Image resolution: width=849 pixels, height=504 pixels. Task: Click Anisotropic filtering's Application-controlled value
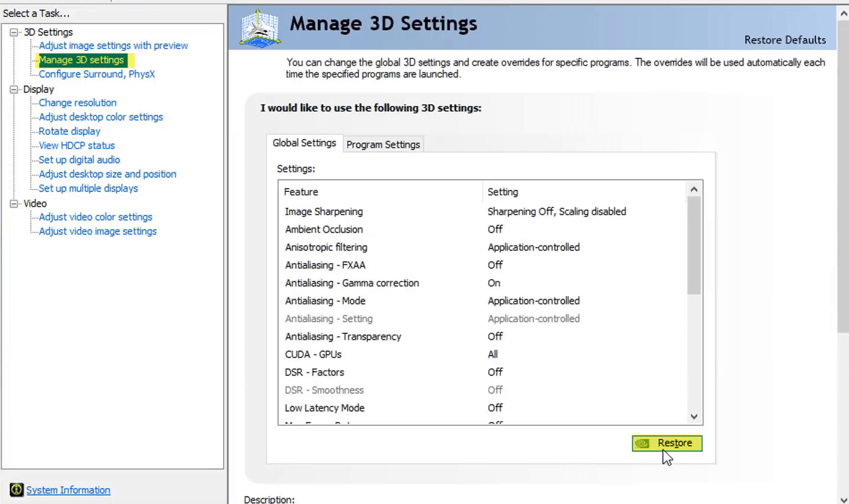[533, 247]
